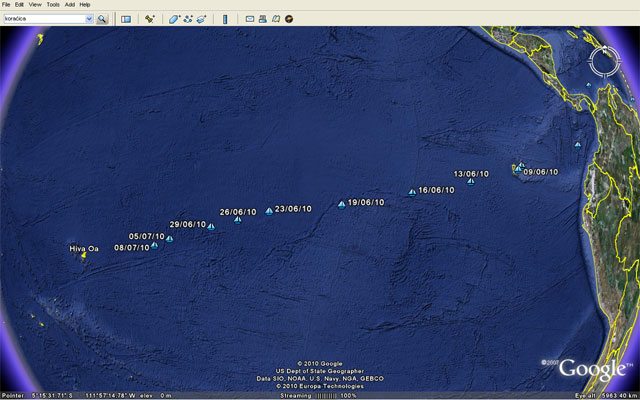Viewport: 640px width, 400px height.
Task: Click the boat marker for 29/06/10
Action: click(x=211, y=227)
